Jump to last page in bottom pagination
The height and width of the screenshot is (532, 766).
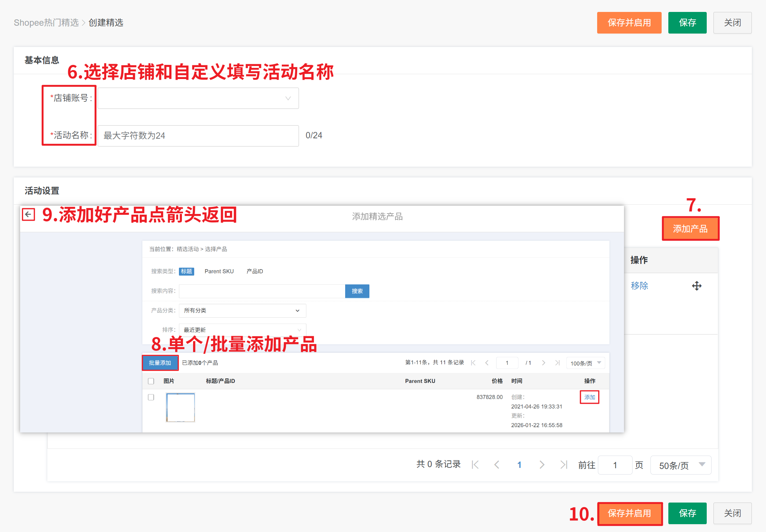[x=564, y=465]
